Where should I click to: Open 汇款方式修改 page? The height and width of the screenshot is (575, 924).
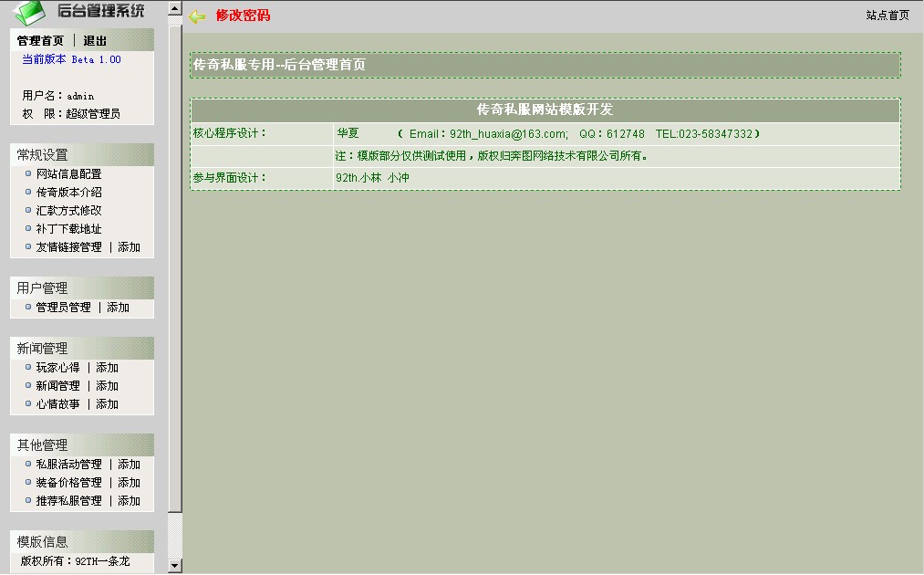[x=68, y=211]
